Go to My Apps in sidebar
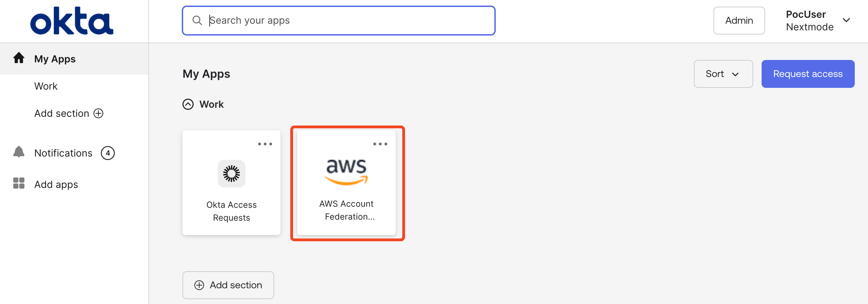This screenshot has height=304, width=868. coord(55,59)
